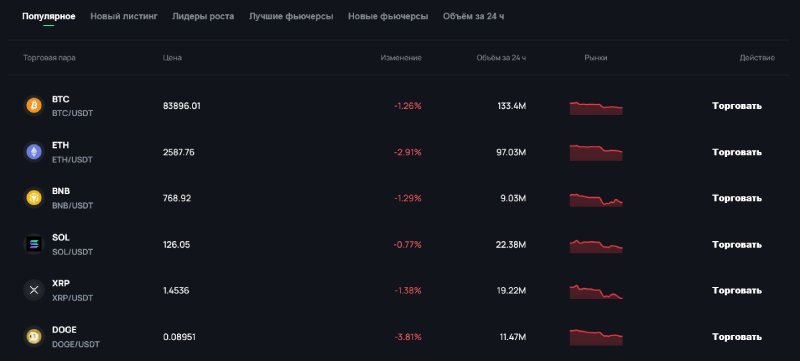Click the -0.77% change value
The height and width of the screenshot is (361, 800).
[408, 244]
